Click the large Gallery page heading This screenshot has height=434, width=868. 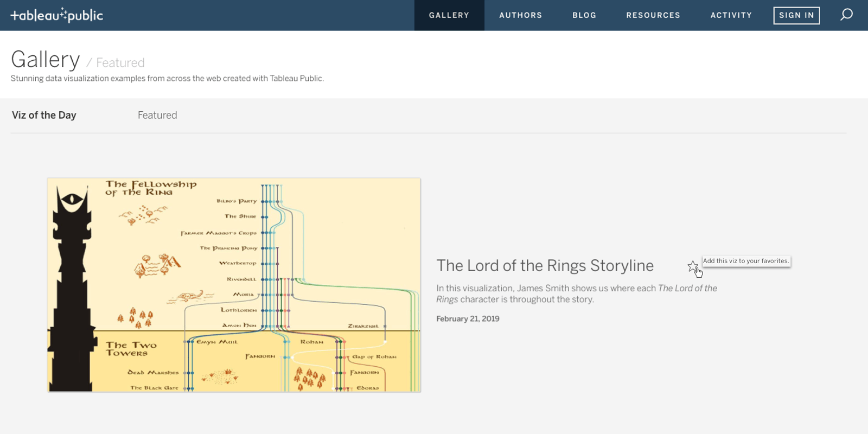[x=46, y=60]
